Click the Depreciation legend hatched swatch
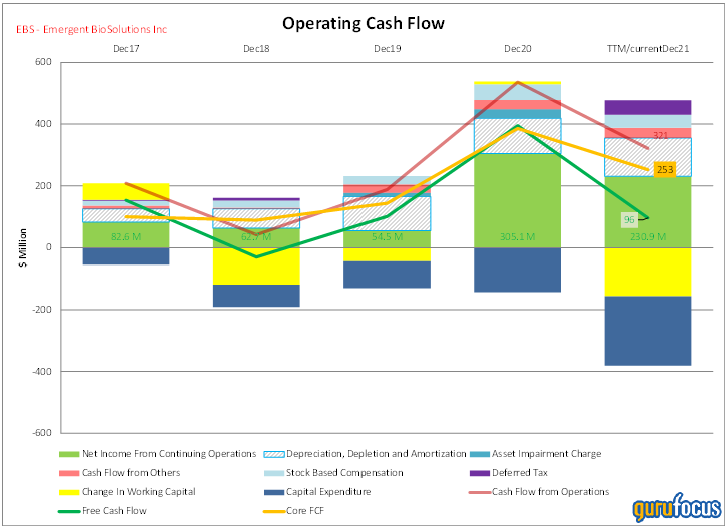Viewport: 727px width, 528px height. 274,454
